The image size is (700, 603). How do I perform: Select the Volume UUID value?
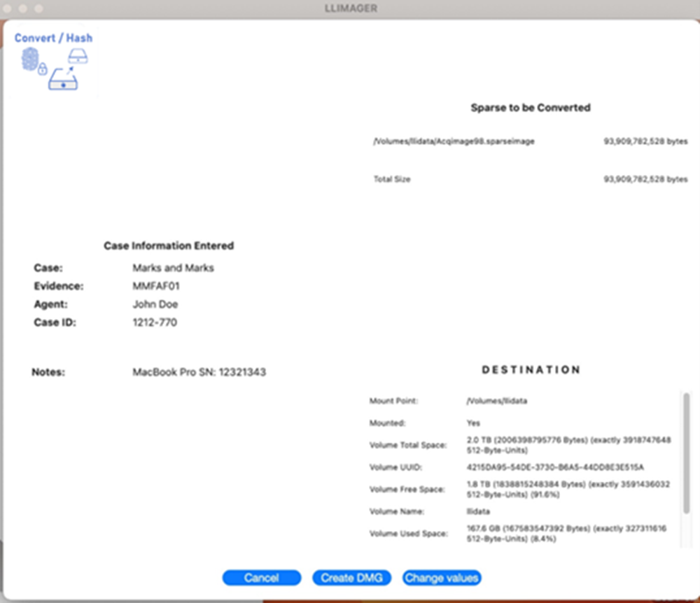pyautogui.click(x=556, y=467)
